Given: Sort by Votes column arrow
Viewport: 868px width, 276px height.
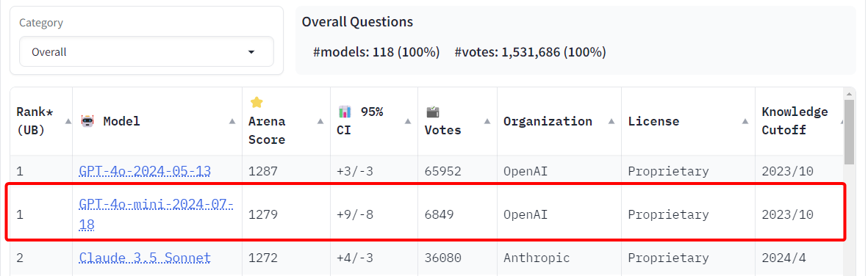Looking at the screenshot, I should [x=487, y=121].
